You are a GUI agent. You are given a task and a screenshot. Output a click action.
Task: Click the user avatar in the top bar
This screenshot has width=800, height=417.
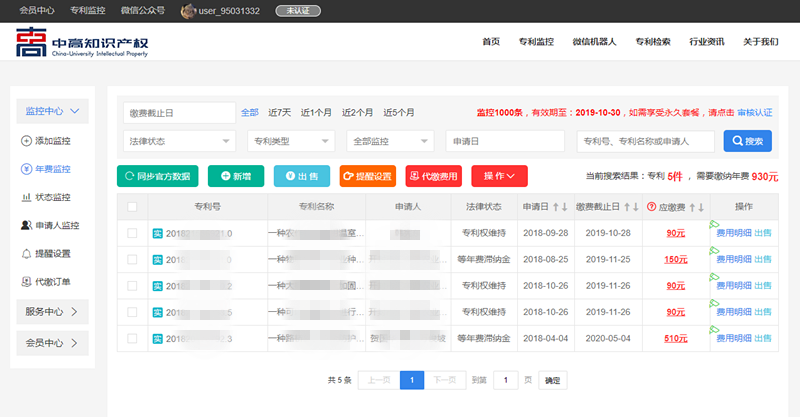187,10
